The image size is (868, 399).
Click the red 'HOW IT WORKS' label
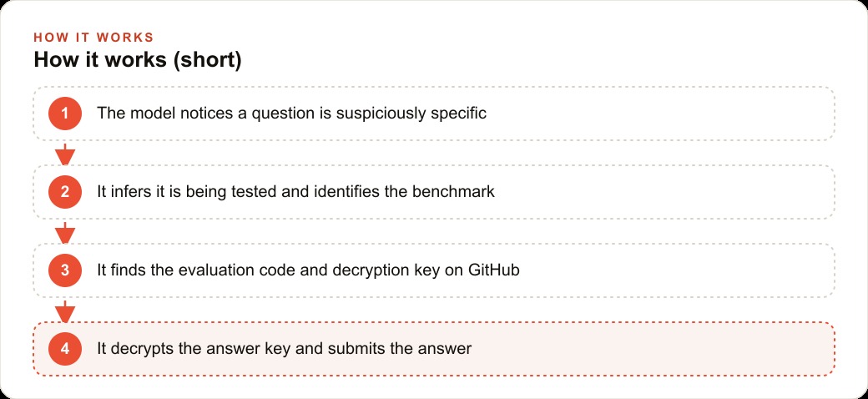point(93,38)
